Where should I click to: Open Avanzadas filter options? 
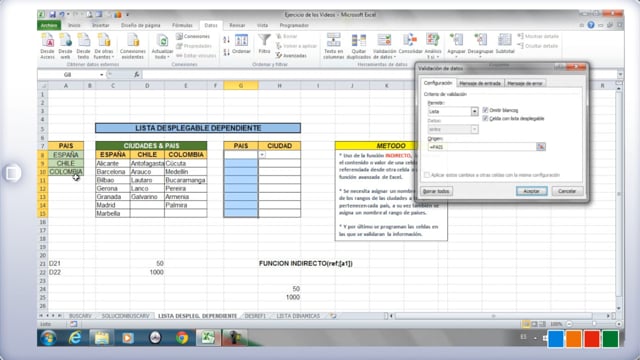(291, 56)
